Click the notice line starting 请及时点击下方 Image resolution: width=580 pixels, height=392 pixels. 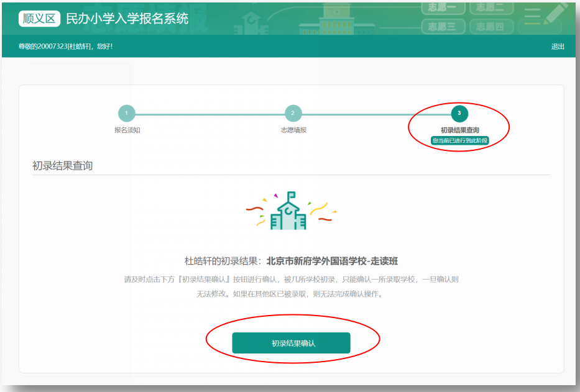[291, 279]
